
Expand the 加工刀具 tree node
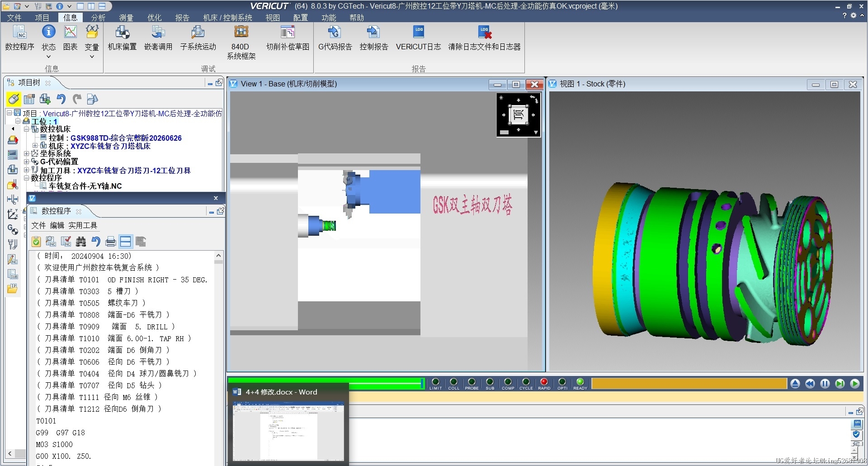point(27,170)
